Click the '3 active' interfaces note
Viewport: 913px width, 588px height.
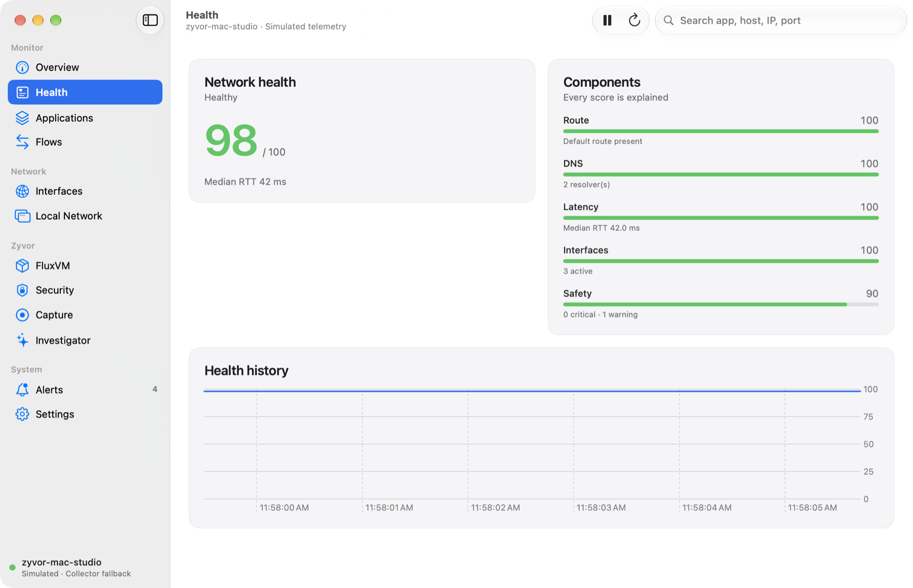578,271
